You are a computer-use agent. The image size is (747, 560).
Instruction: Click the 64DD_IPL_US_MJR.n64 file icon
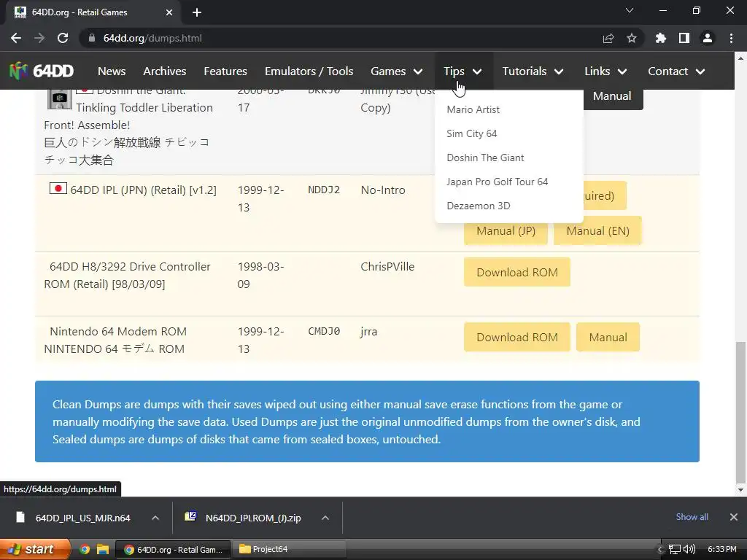20,517
